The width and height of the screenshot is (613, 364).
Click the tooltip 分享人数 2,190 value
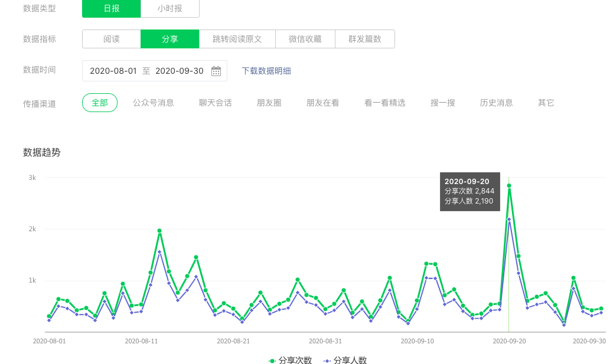[469, 201]
